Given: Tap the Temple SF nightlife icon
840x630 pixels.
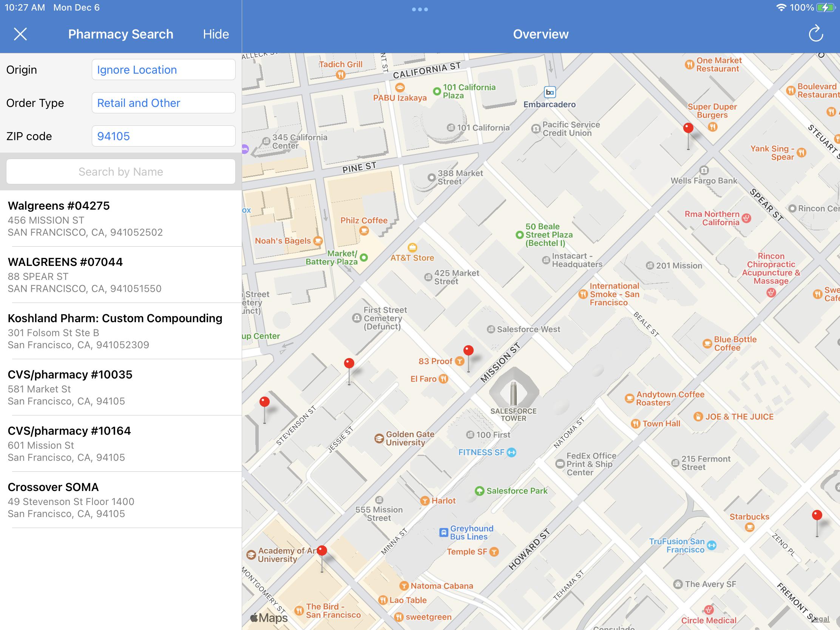Looking at the screenshot, I should [494, 552].
